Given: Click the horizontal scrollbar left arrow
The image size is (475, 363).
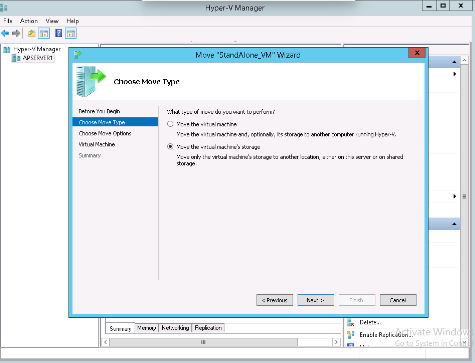Looking at the screenshot, I should (x=106, y=342).
